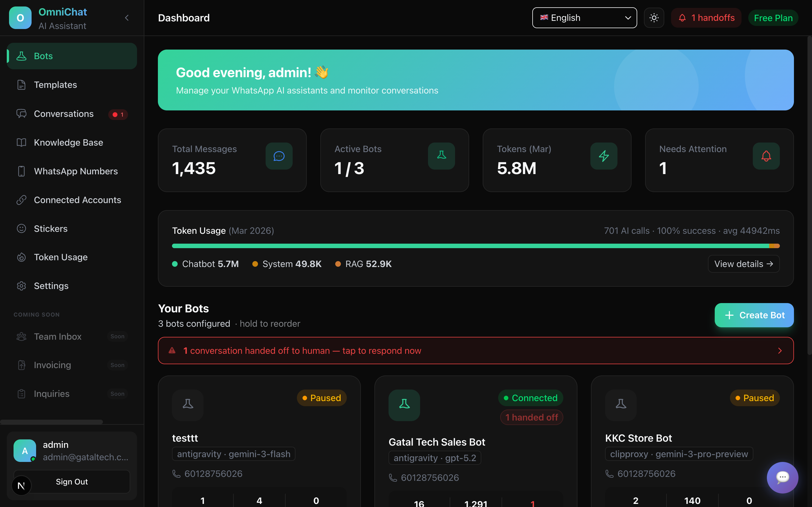The height and width of the screenshot is (507, 812).
Task: Go to the Knowledge Base section
Action: tap(68, 143)
